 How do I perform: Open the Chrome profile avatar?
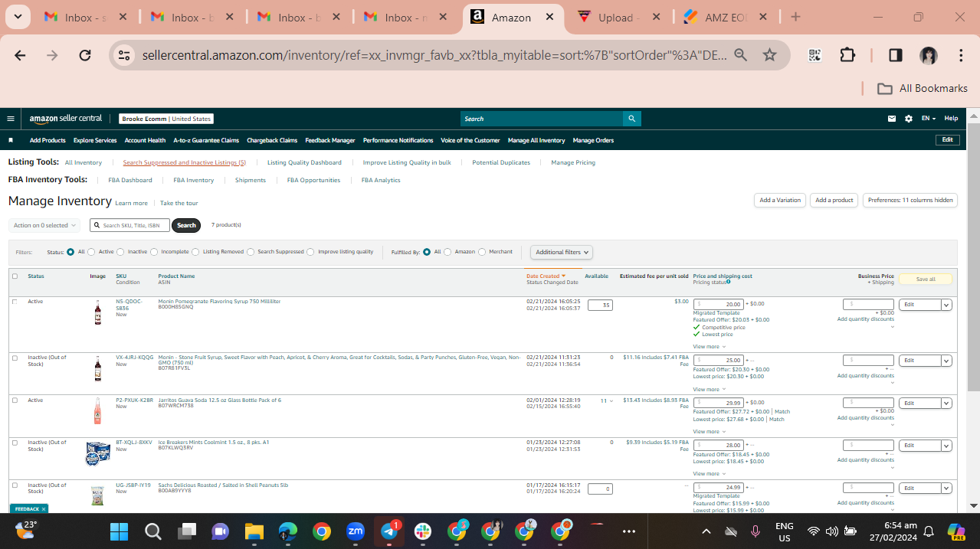929,55
